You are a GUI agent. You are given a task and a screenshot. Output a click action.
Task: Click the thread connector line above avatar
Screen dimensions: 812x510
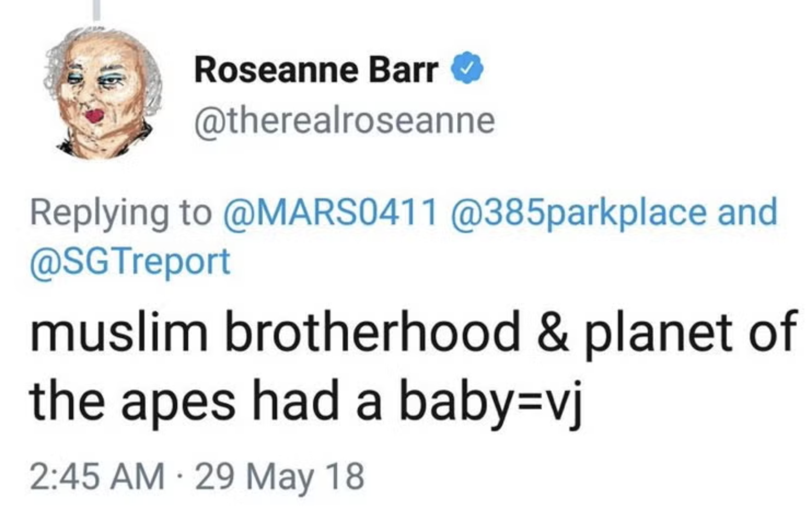[x=97, y=9]
